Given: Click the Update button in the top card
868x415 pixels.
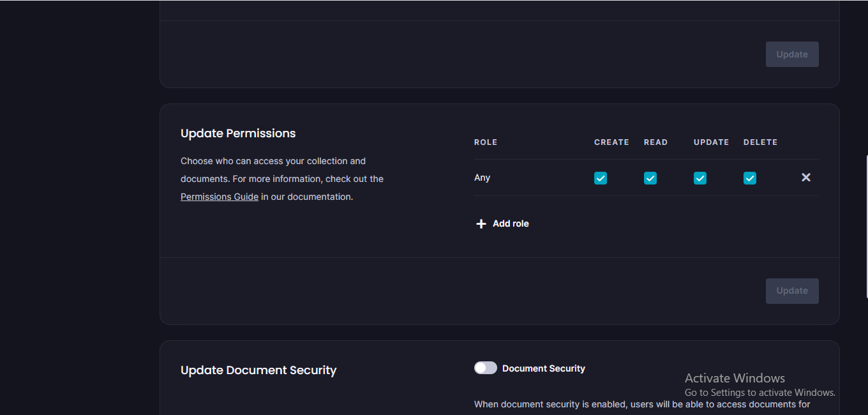Looking at the screenshot, I should (792, 54).
